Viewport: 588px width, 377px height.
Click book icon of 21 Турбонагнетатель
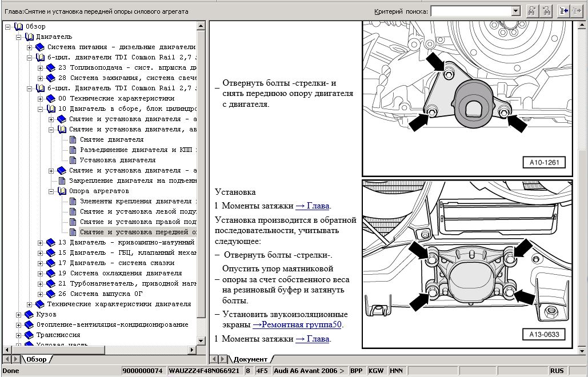(x=51, y=284)
